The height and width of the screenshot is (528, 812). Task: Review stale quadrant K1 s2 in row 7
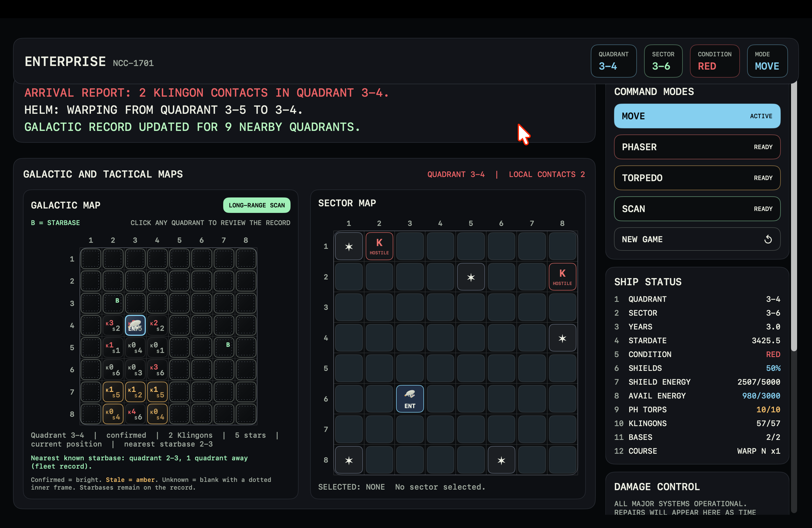pos(135,392)
